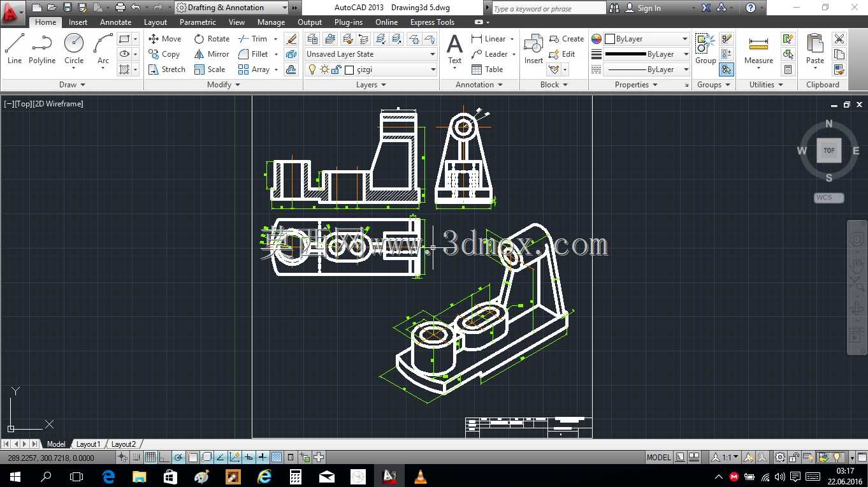Open the Drafting & Annotation workspace dropdown
Screen dimensions: 868x487
[x=231, y=8]
